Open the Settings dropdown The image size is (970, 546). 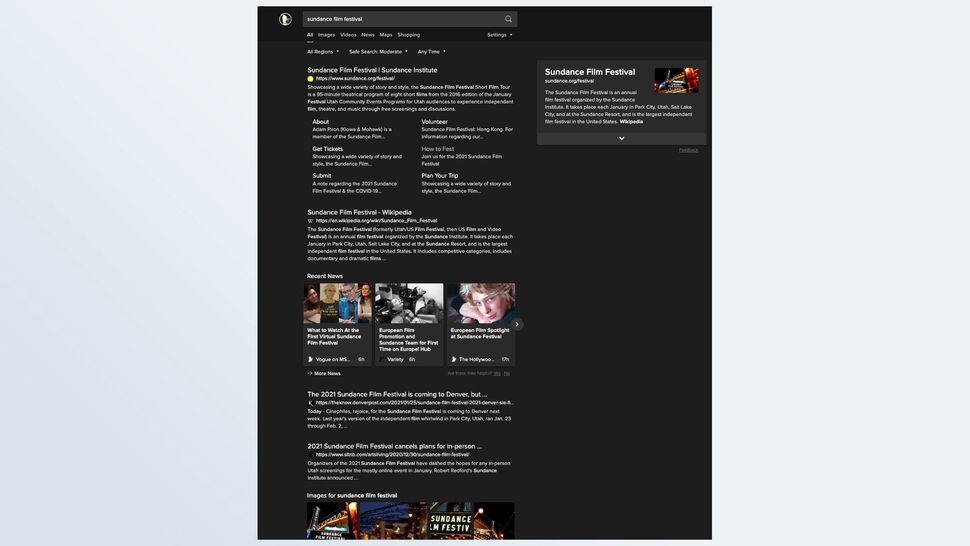[499, 35]
